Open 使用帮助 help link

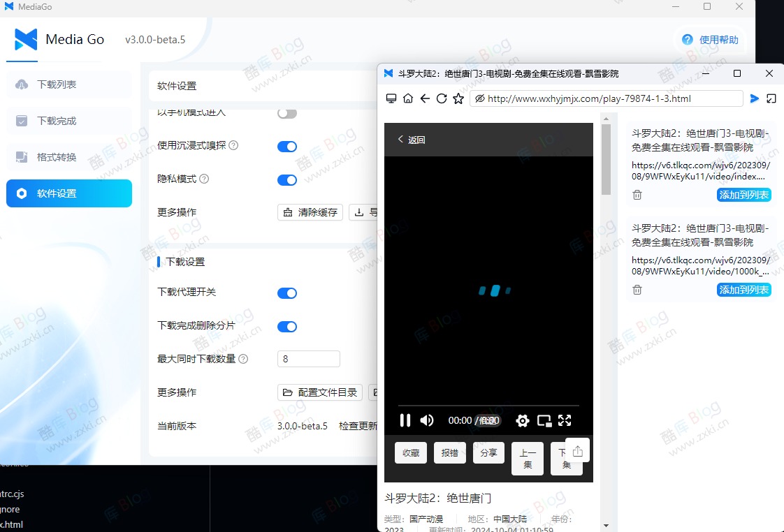click(711, 40)
